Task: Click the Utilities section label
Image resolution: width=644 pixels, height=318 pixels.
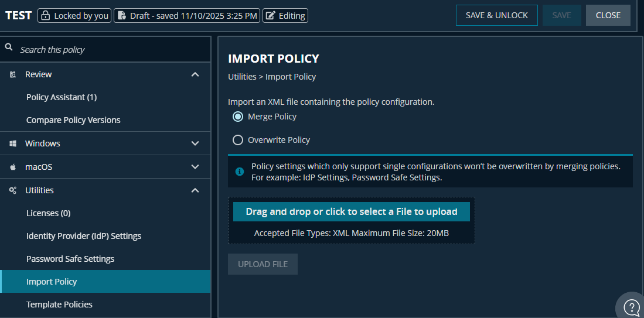Action: [39, 190]
